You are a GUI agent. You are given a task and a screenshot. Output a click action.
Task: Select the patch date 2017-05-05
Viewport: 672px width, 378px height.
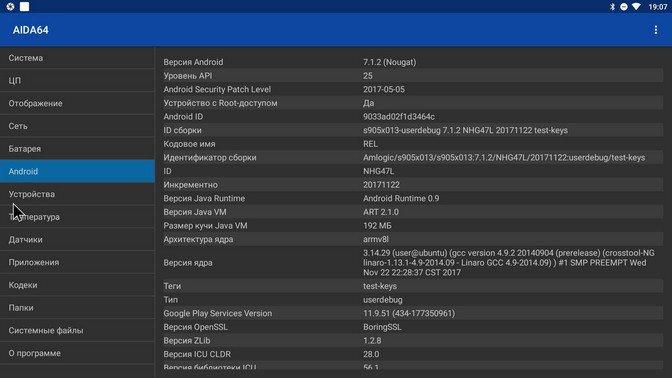[x=384, y=90]
